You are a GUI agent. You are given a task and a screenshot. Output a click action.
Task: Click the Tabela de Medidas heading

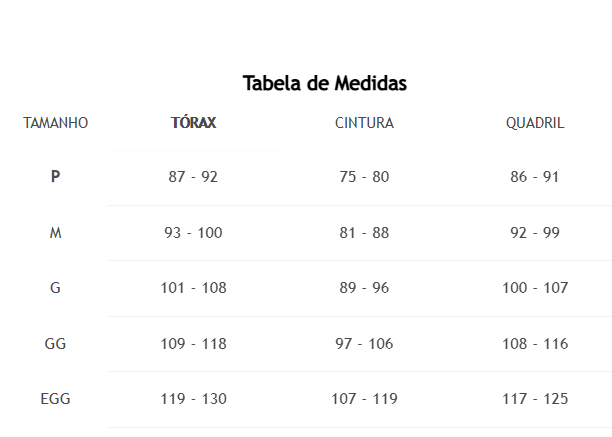[x=325, y=83]
